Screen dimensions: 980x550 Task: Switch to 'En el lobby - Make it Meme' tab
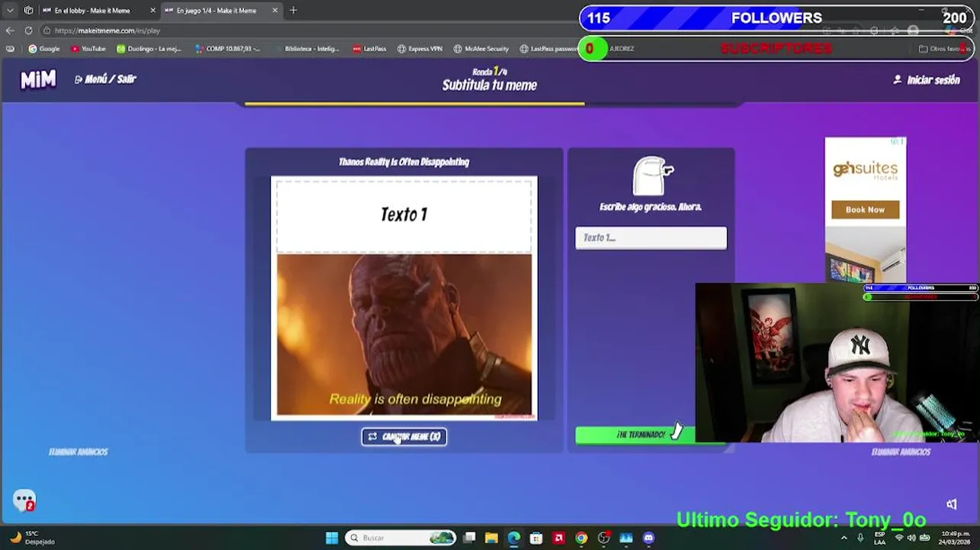point(92,11)
